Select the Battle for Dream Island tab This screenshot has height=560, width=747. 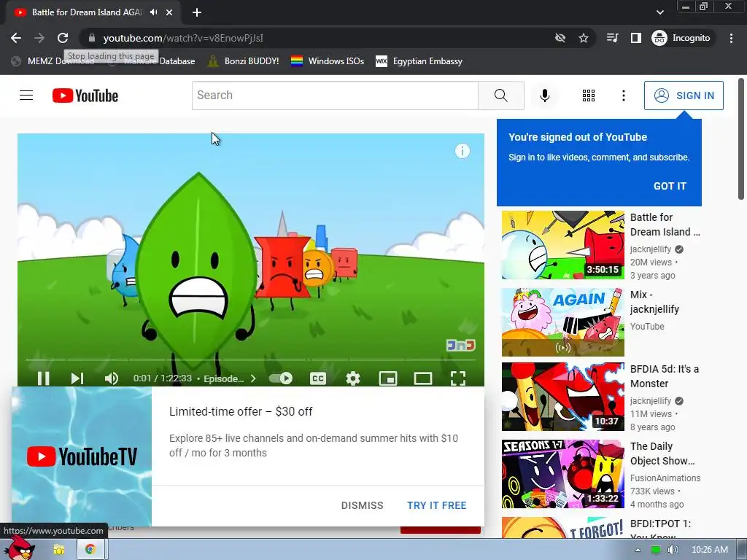86,12
